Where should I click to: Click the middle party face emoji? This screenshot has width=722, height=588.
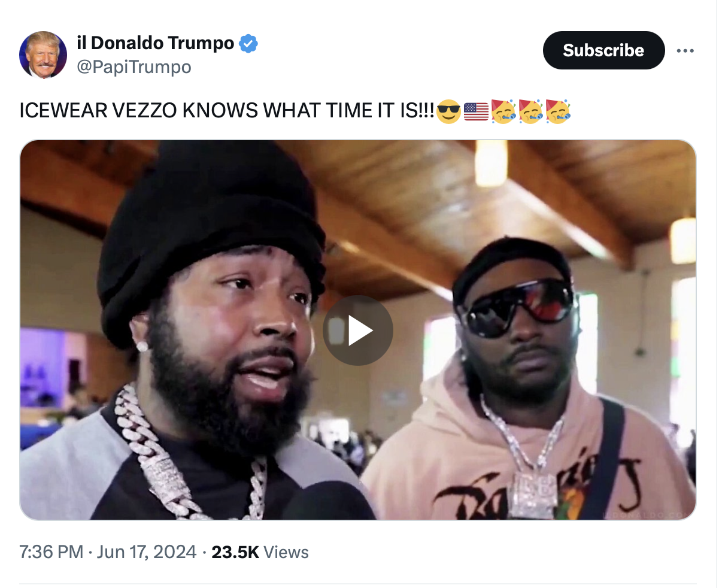(531, 111)
